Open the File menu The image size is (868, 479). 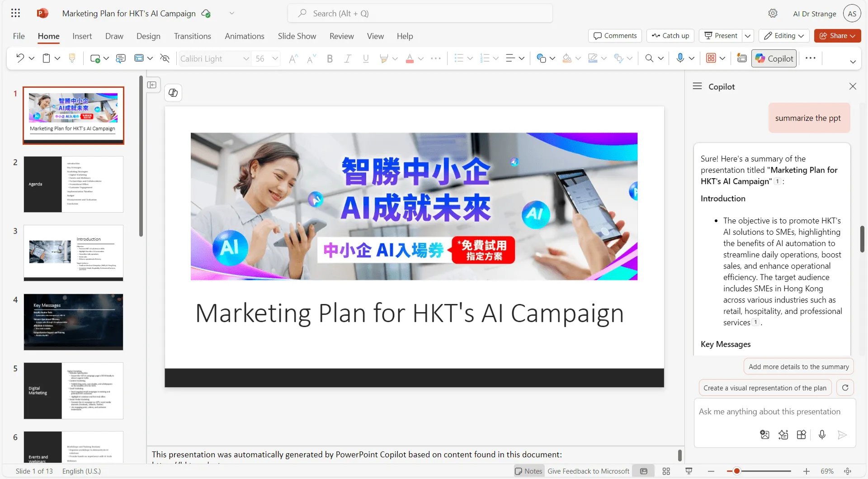point(19,36)
